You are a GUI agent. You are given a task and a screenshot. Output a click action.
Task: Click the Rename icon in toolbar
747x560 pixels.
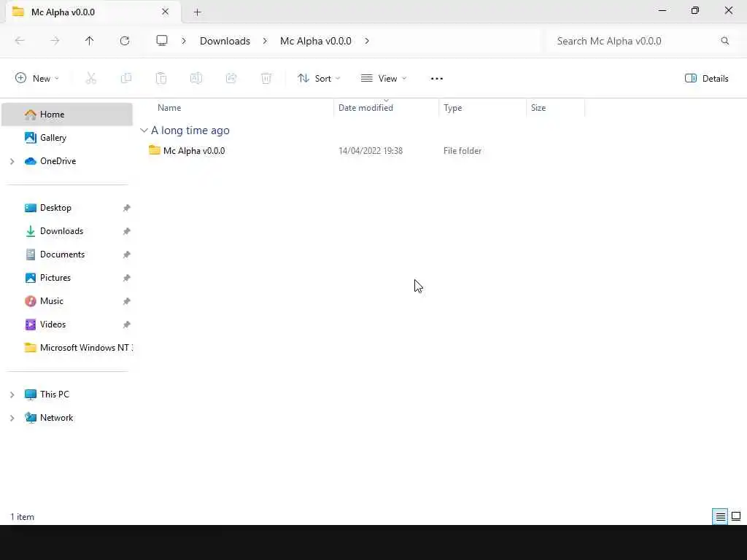coord(196,78)
